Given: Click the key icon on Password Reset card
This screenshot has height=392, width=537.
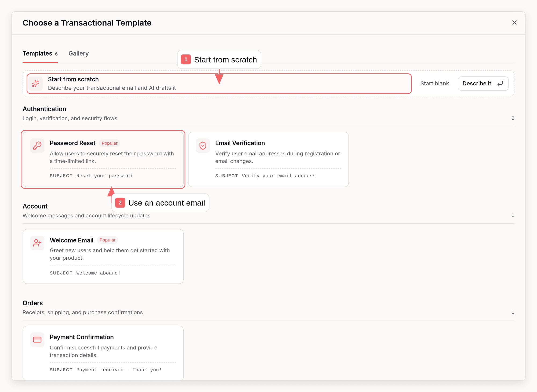Looking at the screenshot, I should 37,146.
